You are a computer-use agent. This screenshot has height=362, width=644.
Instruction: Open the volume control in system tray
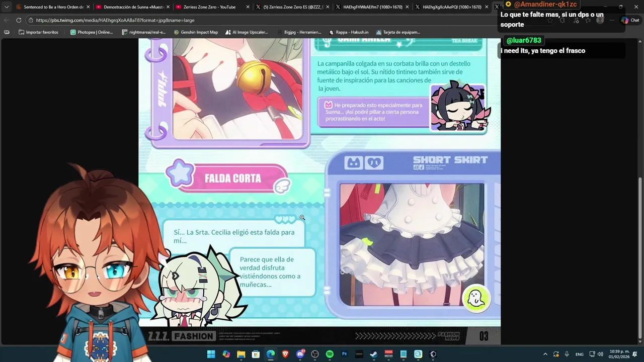[600, 354]
